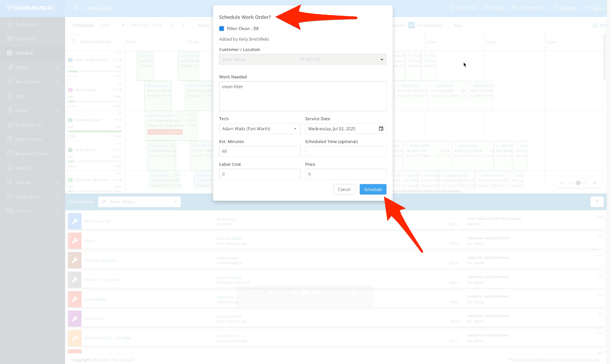
Task: Click the Est. Minutes field
Action: click(x=260, y=151)
